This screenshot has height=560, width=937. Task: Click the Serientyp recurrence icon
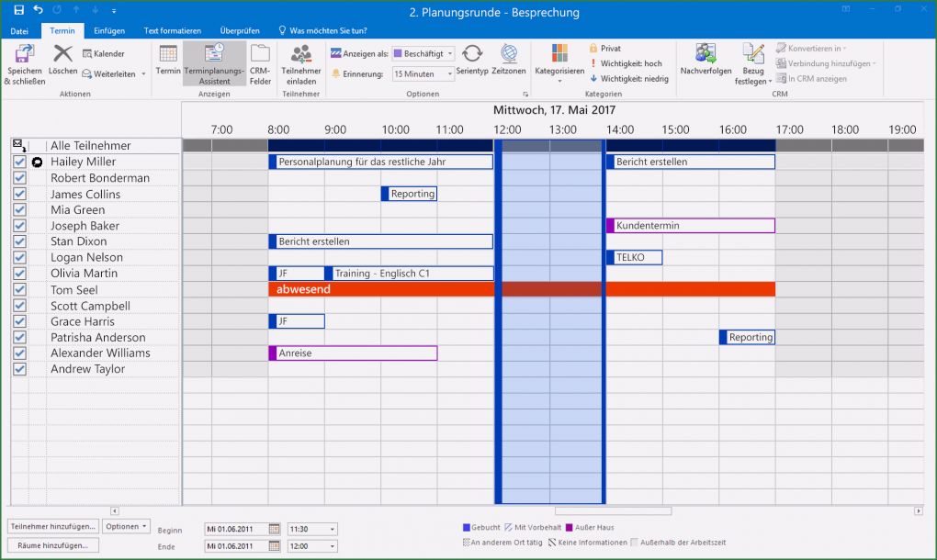point(472,59)
